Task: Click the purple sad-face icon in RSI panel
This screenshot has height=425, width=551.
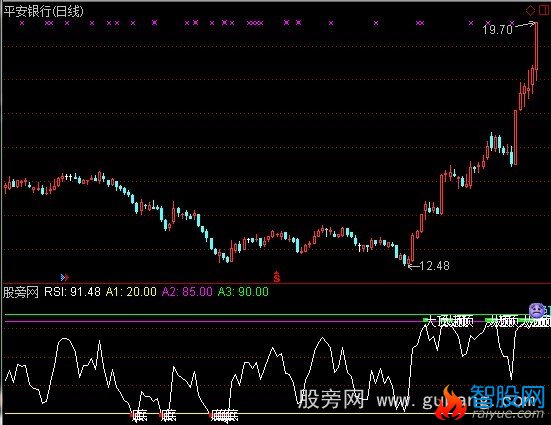Action: point(537,310)
